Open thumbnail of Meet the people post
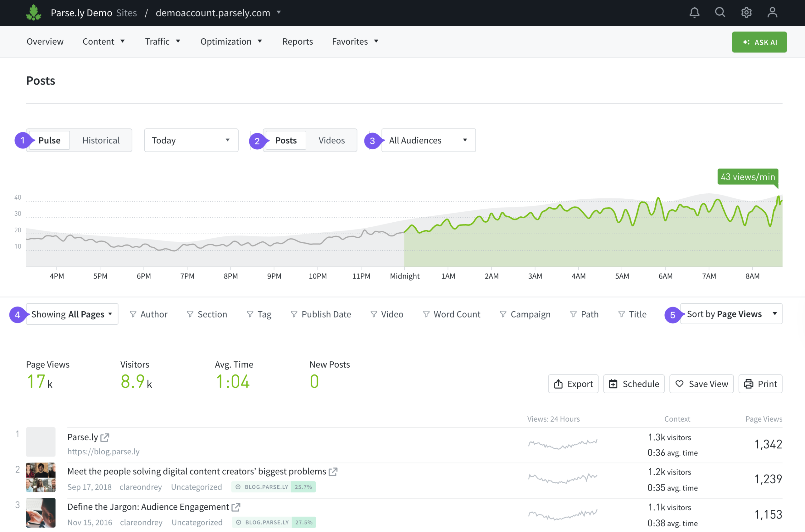The image size is (805, 532). [x=41, y=477]
